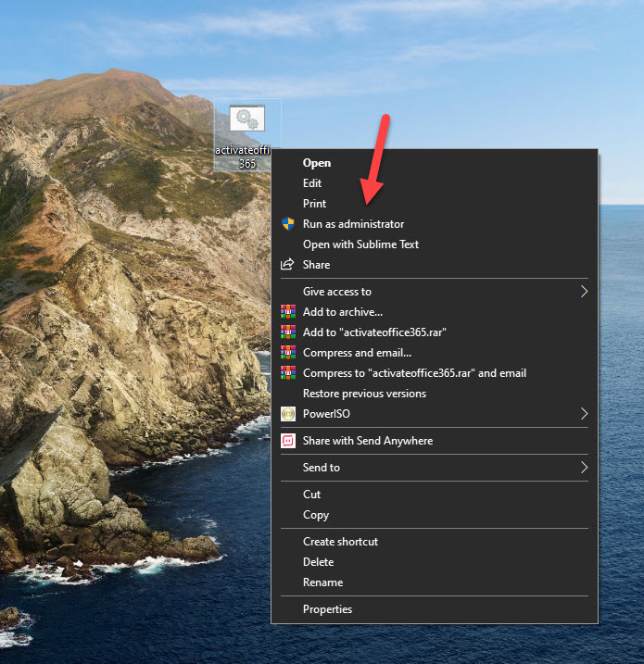
Task: Choose Open from the context menu
Action: click(317, 163)
